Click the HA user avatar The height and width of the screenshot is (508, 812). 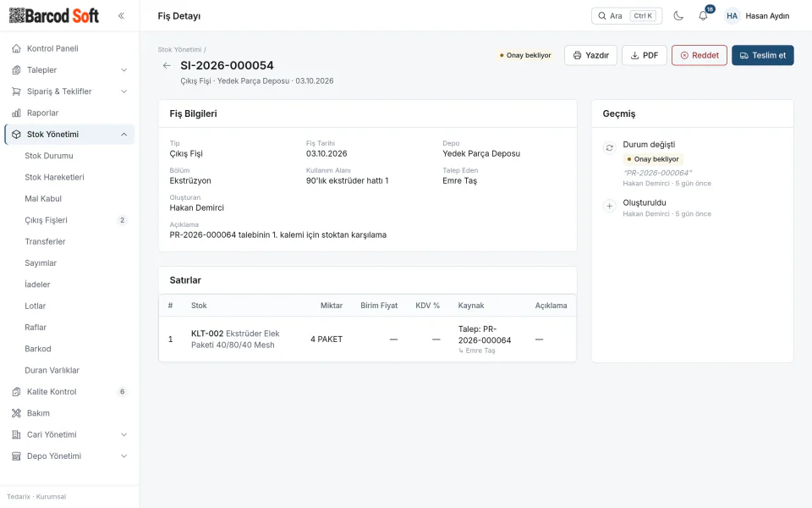[x=732, y=16]
